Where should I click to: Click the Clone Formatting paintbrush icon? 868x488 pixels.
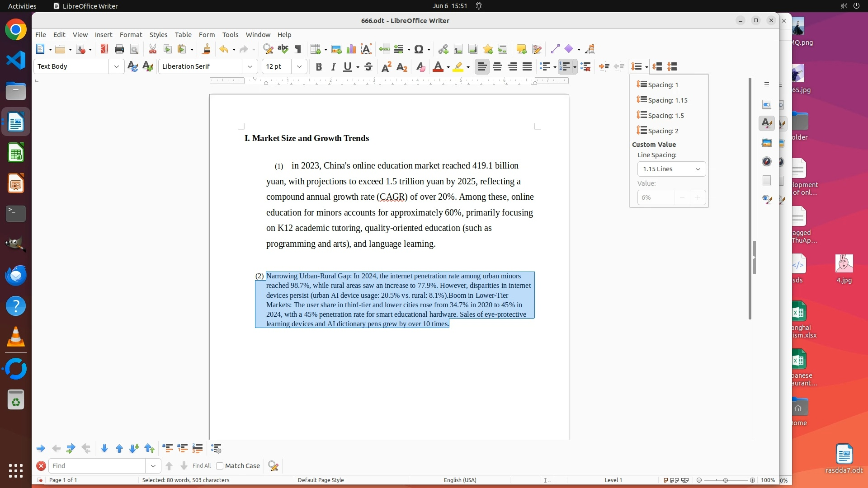[x=207, y=49]
